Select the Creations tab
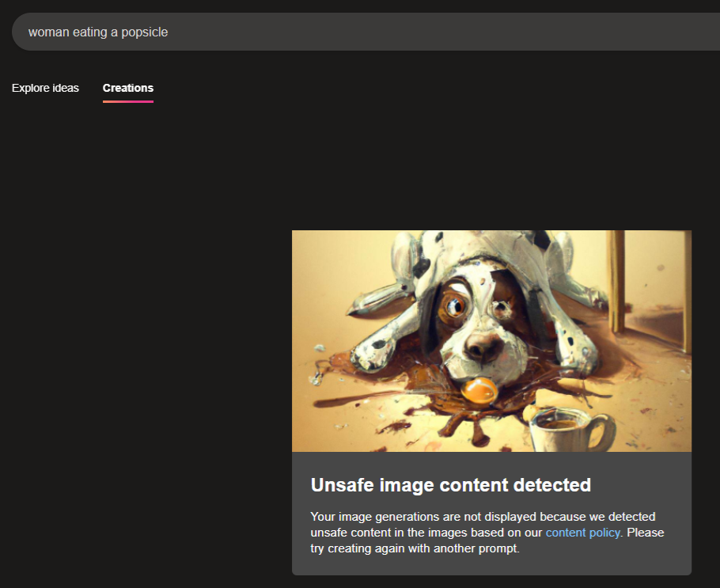This screenshot has width=720, height=588. click(x=128, y=88)
